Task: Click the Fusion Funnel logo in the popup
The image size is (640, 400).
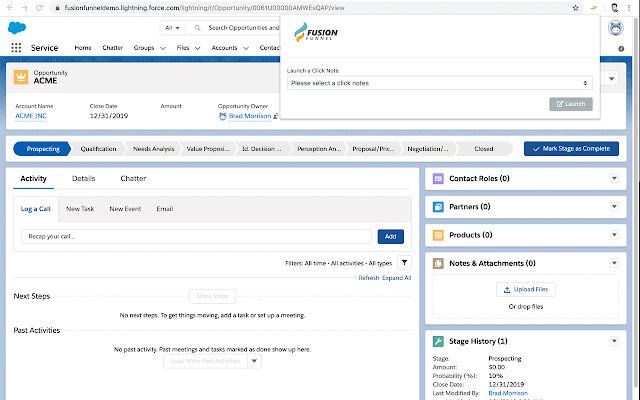Action: tap(316, 32)
